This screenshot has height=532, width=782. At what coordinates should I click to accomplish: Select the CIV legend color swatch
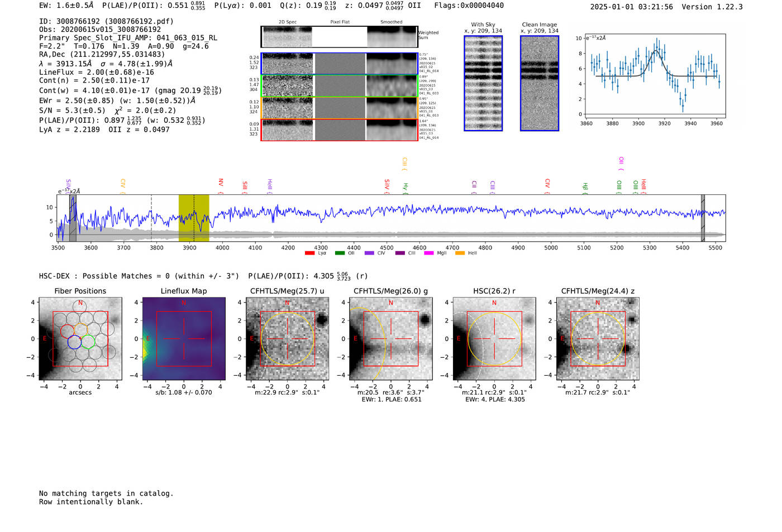pyautogui.click(x=369, y=253)
